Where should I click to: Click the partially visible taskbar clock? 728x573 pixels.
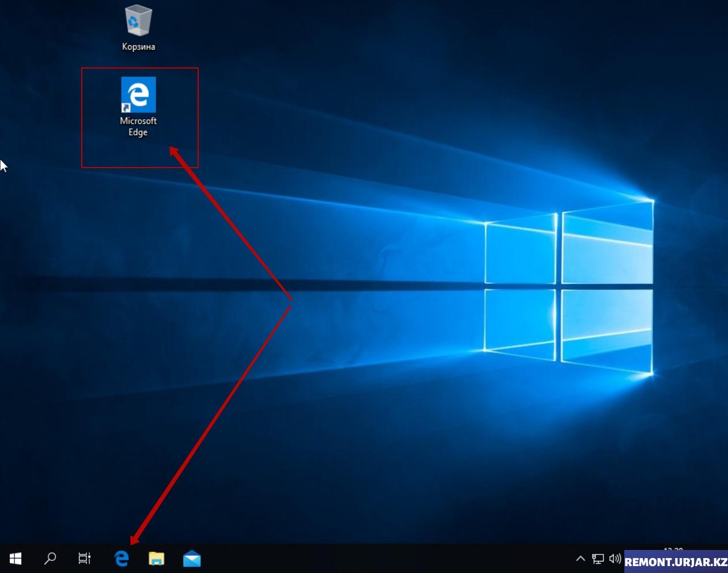coord(673,550)
